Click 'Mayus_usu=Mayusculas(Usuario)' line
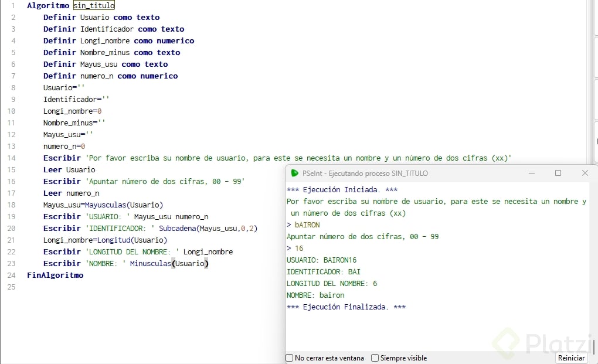This screenshot has width=598, height=364. (x=103, y=205)
